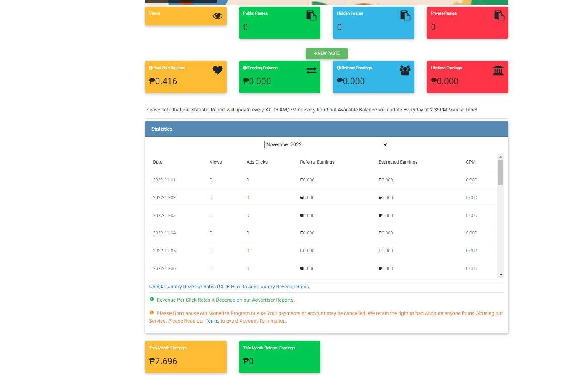
Task: Click the info icon beside Referral Earnings label
Action: [339, 68]
